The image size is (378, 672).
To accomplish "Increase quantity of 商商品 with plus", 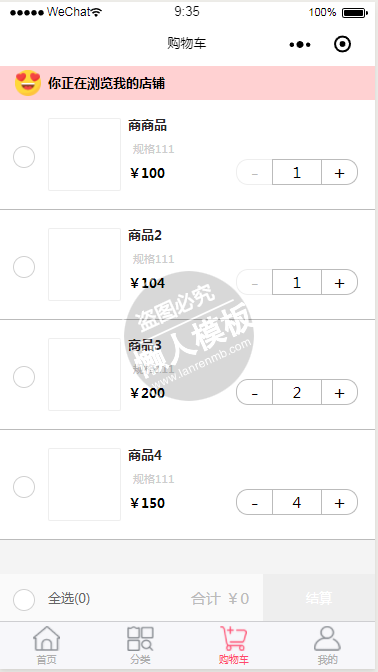I will (x=339, y=172).
